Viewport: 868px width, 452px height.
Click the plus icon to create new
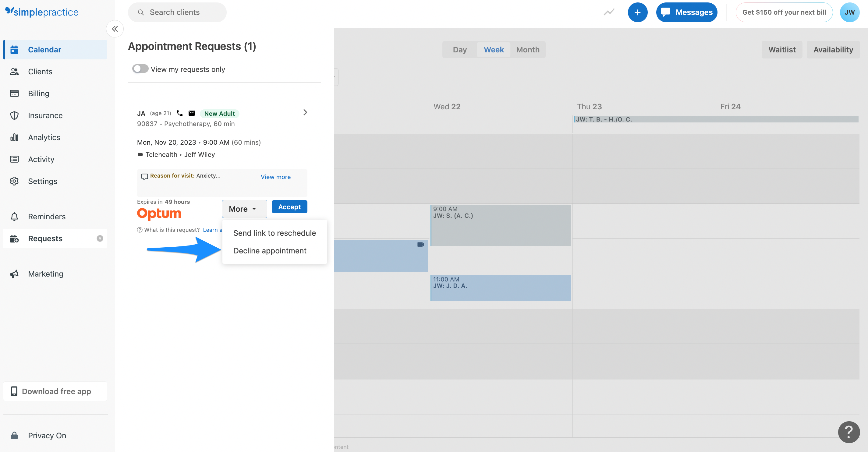(x=638, y=12)
